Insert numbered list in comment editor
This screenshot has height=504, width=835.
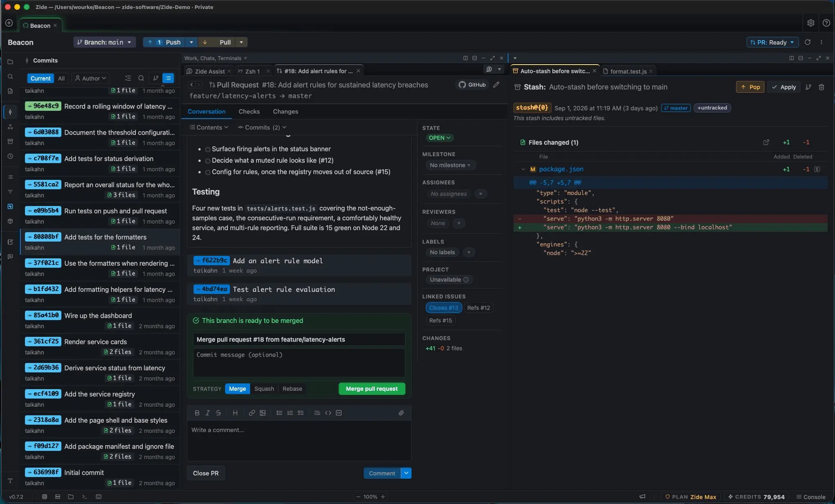[290, 413]
